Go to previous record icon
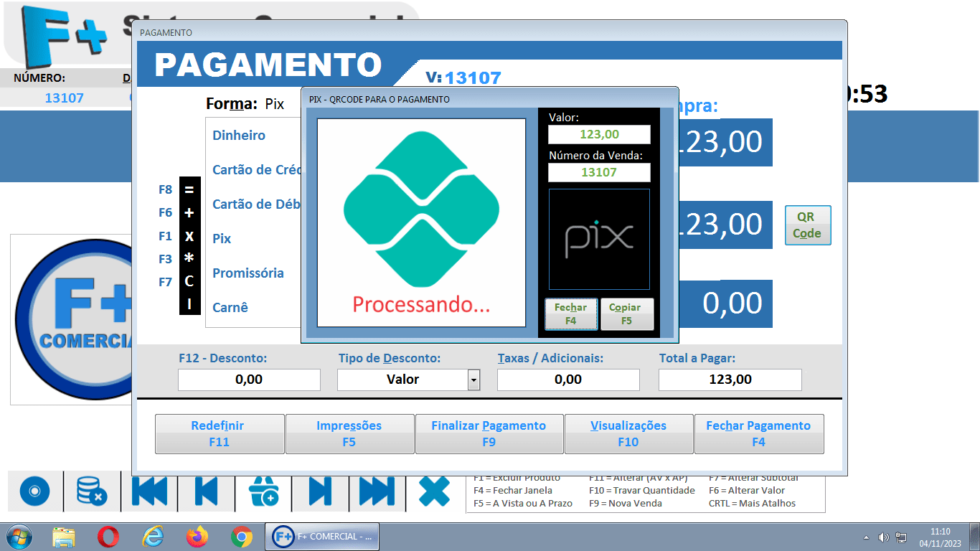This screenshot has width=980, height=551. (x=206, y=492)
